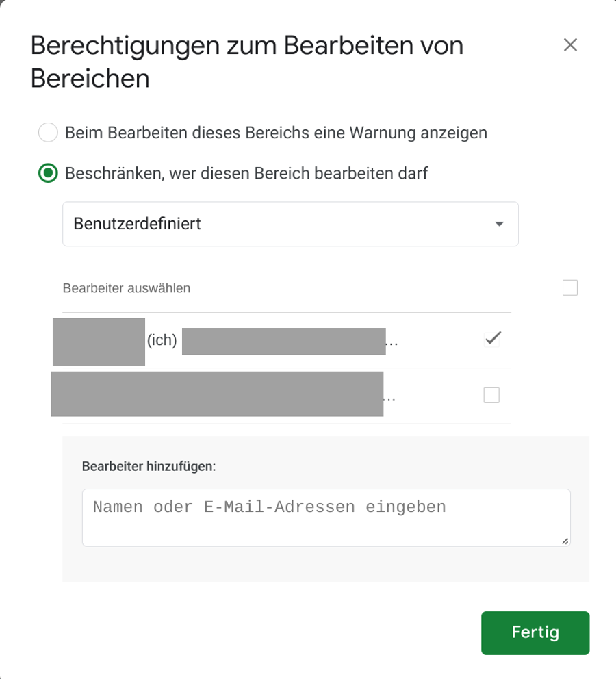Select the Beschränken radio button option
Viewport: 616px width, 679px height.
pyautogui.click(x=47, y=173)
